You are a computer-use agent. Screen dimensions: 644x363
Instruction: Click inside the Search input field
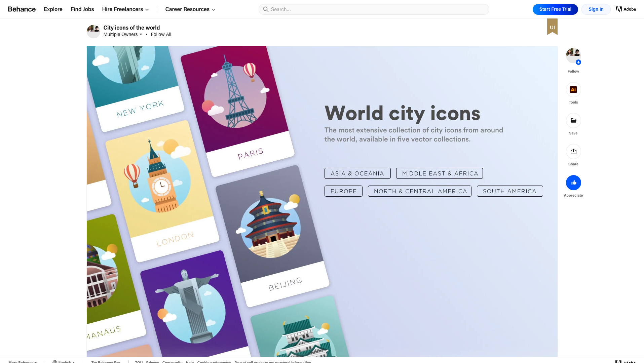pos(336,9)
